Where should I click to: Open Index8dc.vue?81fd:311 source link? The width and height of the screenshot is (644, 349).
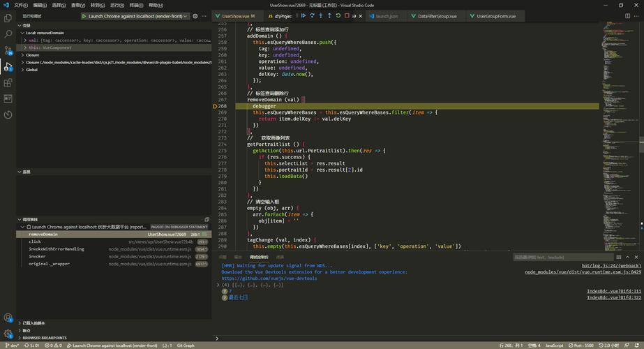[614, 291]
